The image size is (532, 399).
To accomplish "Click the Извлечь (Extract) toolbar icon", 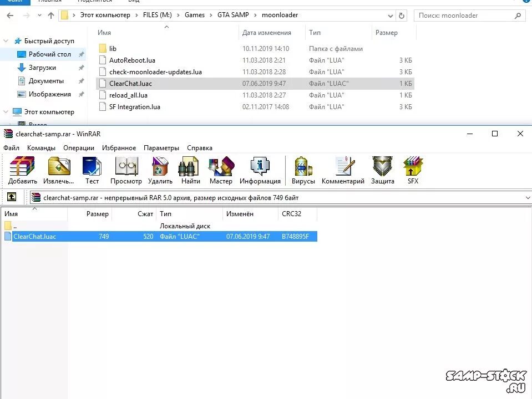I will (59, 170).
